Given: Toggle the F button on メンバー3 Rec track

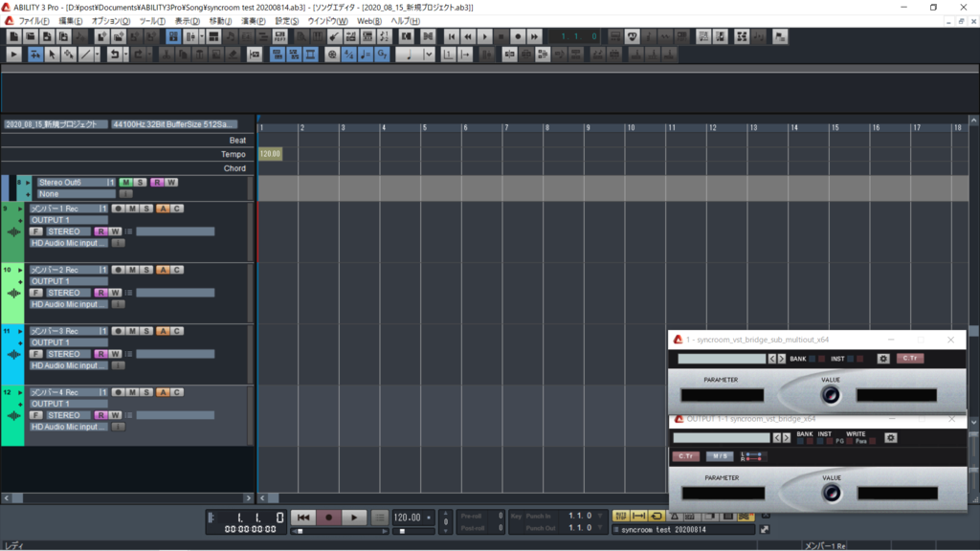Looking at the screenshot, I should pyautogui.click(x=35, y=354).
